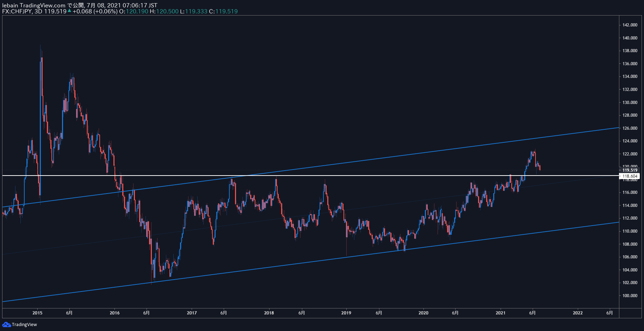This screenshot has width=644, height=331.
Task: Click the 110.000 price axis label
Action: 630,231
